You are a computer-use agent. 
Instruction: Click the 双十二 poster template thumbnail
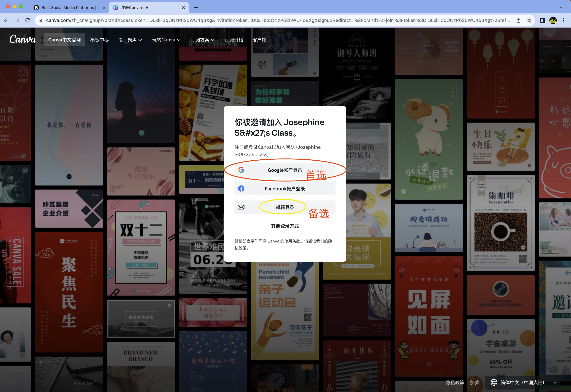pos(141,248)
